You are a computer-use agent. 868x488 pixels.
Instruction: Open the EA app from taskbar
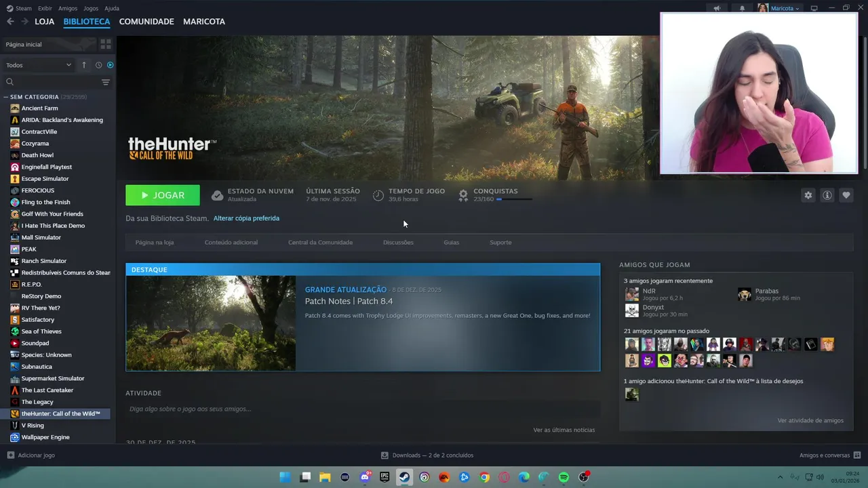[x=444, y=477]
